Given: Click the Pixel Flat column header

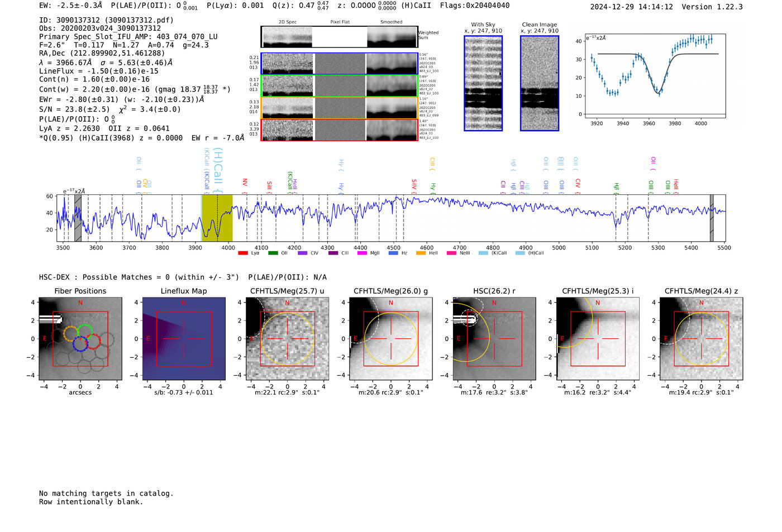Looking at the screenshot, I should [x=340, y=22].
